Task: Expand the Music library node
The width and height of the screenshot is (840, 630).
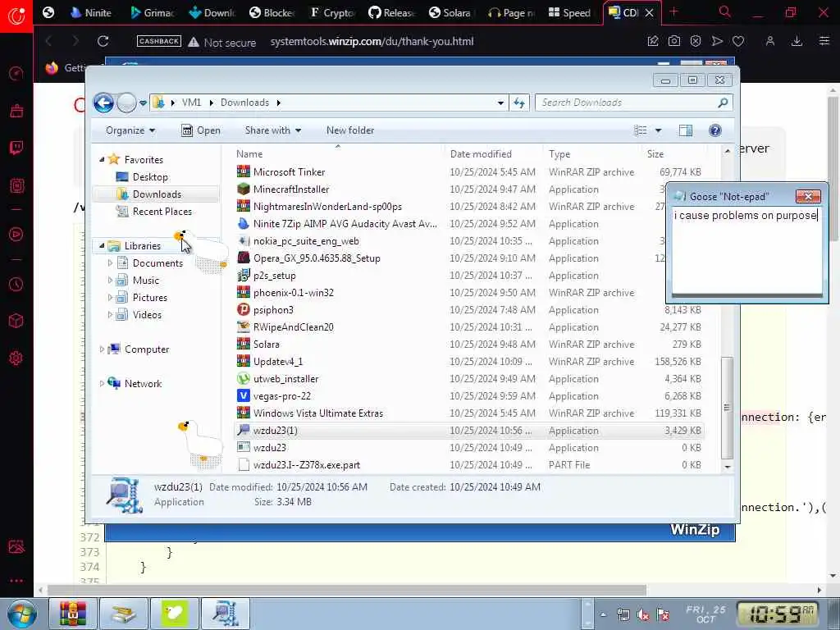Action: [110, 281]
